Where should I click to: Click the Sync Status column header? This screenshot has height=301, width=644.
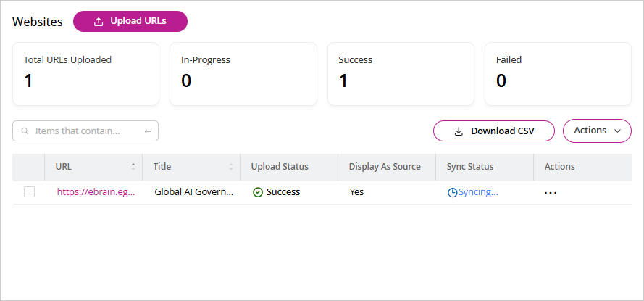pyautogui.click(x=470, y=167)
